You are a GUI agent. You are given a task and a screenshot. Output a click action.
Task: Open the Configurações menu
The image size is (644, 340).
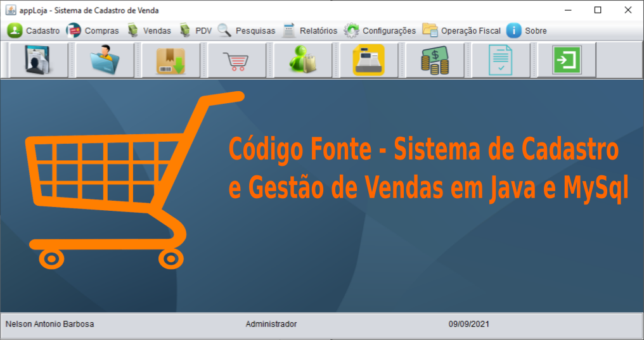[x=380, y=30]
